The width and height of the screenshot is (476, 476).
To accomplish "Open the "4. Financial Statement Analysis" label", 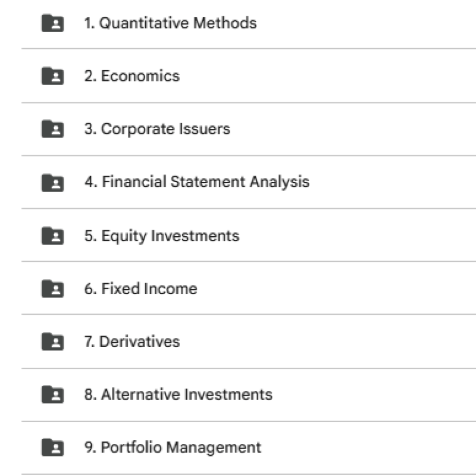I will click(x=196, y=182).
